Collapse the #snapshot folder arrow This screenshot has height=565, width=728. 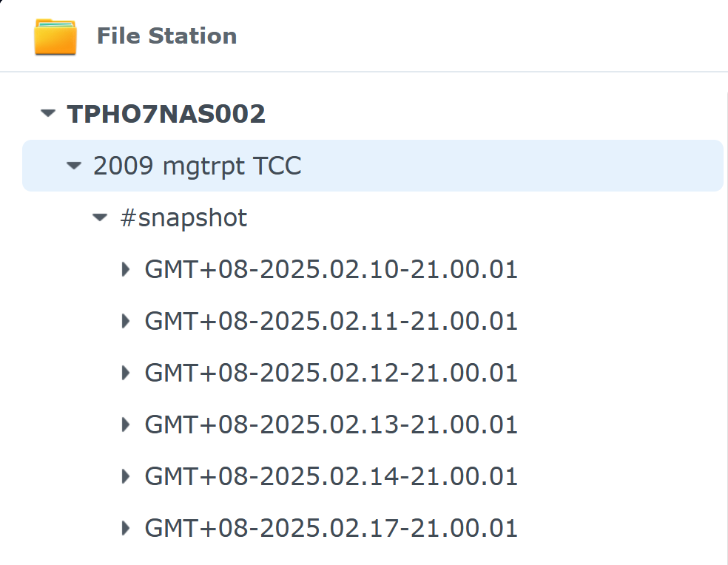click(100, 217)
